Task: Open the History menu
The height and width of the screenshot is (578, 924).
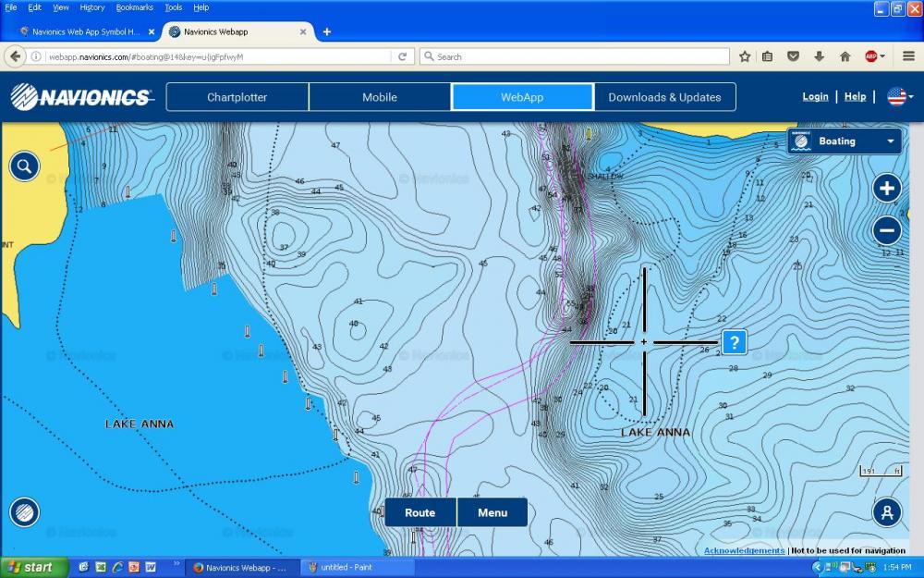Action: [x=91, y=7]
